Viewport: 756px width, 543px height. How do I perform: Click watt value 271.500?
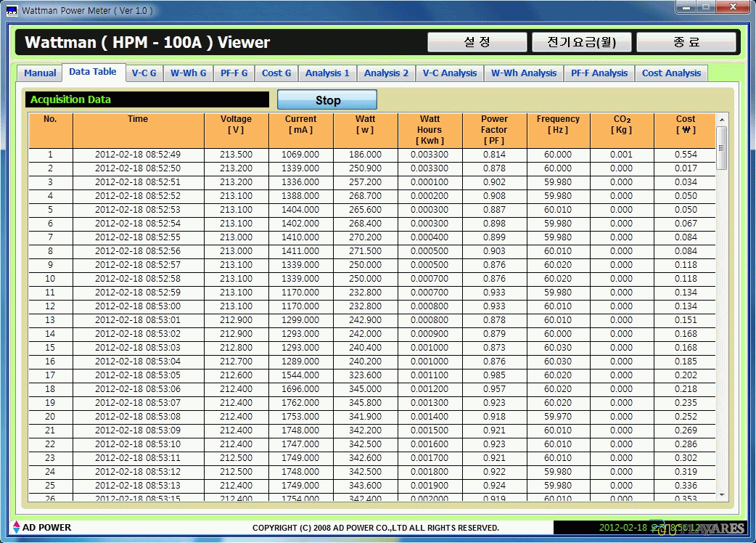366,251
